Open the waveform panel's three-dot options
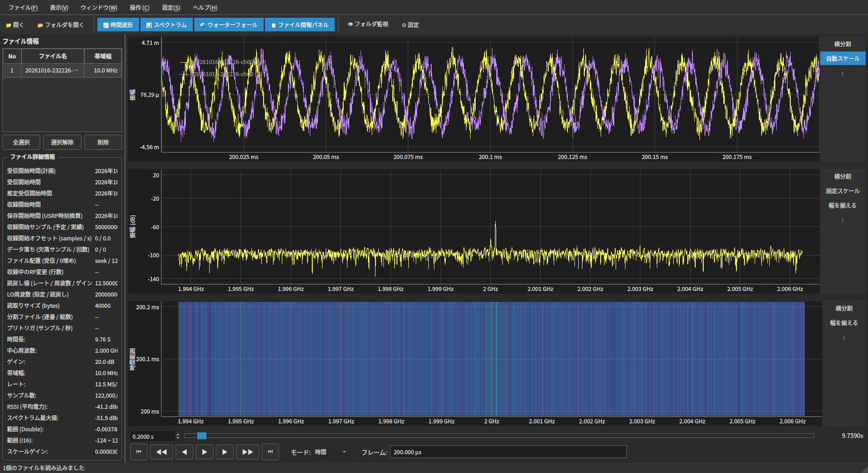Image resolution: width=868 pixels, height=473 pixels. pyautogui.click(x=843, y=73)
